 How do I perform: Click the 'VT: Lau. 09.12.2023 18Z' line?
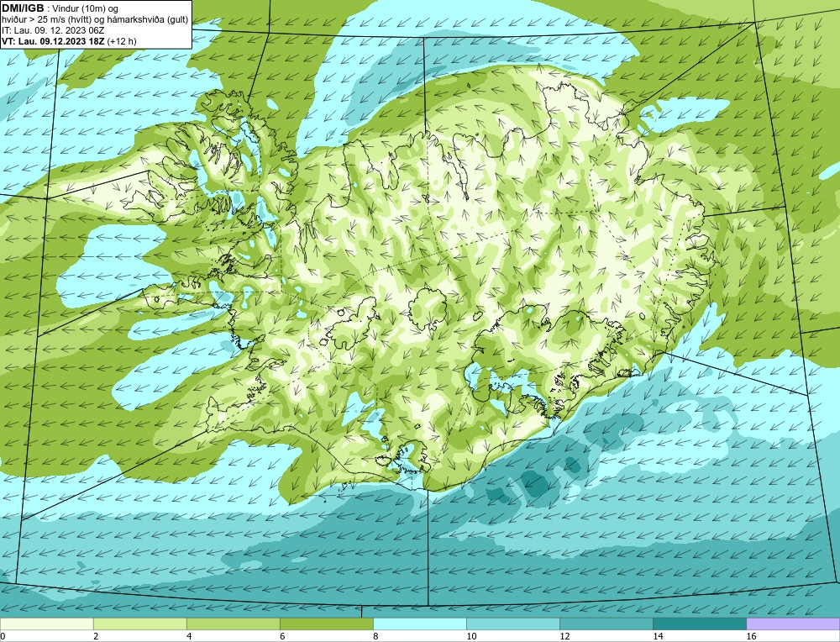53,41
